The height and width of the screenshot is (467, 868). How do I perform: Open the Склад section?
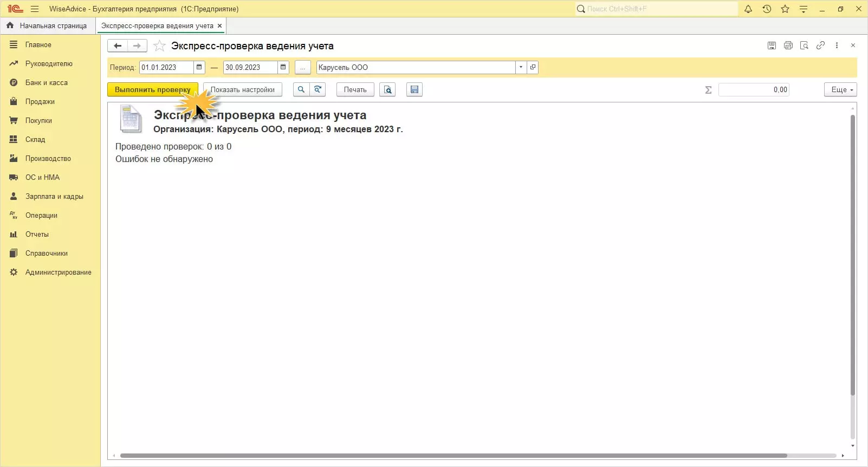(35, 140)
